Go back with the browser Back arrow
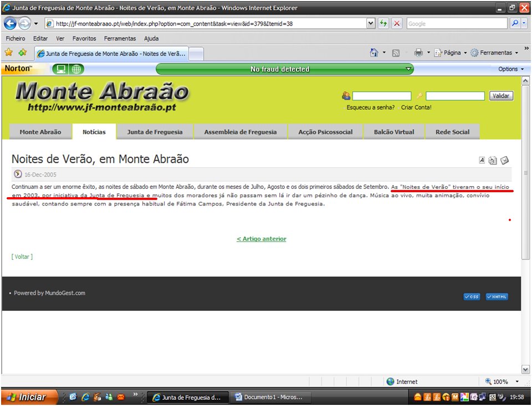This screenshot has height=406, width=532. (10, 23)
